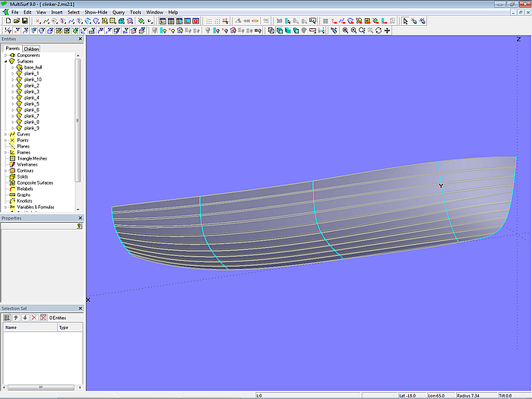Click the New file toolbar icon

pos(8,21)
